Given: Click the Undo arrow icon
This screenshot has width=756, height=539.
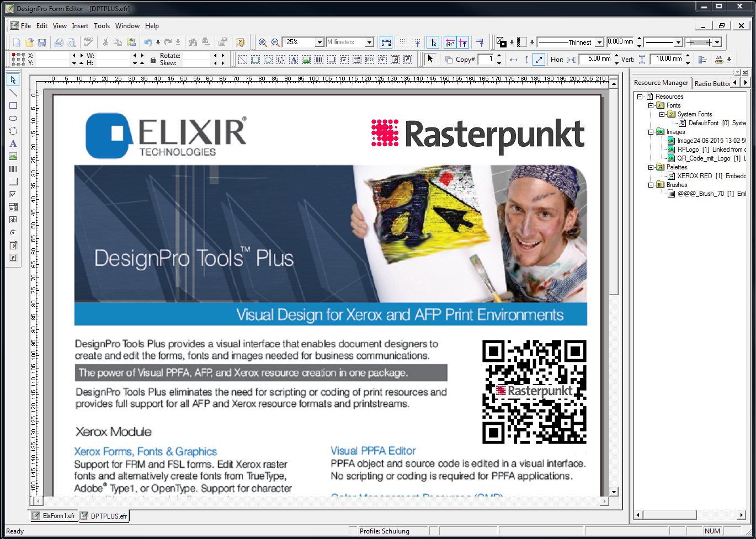Looking at the screenshot, I should [148, 42].
